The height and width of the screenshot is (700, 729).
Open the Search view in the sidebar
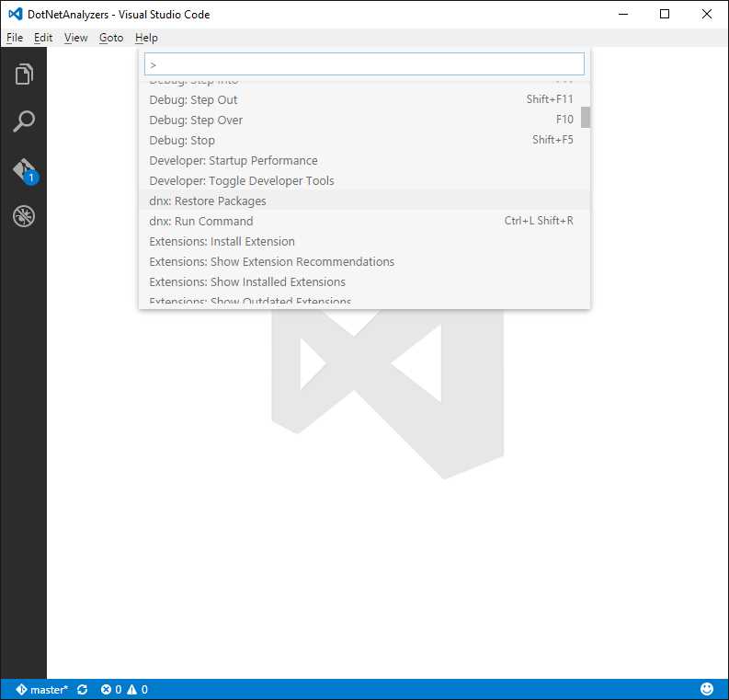click(24, 121)
